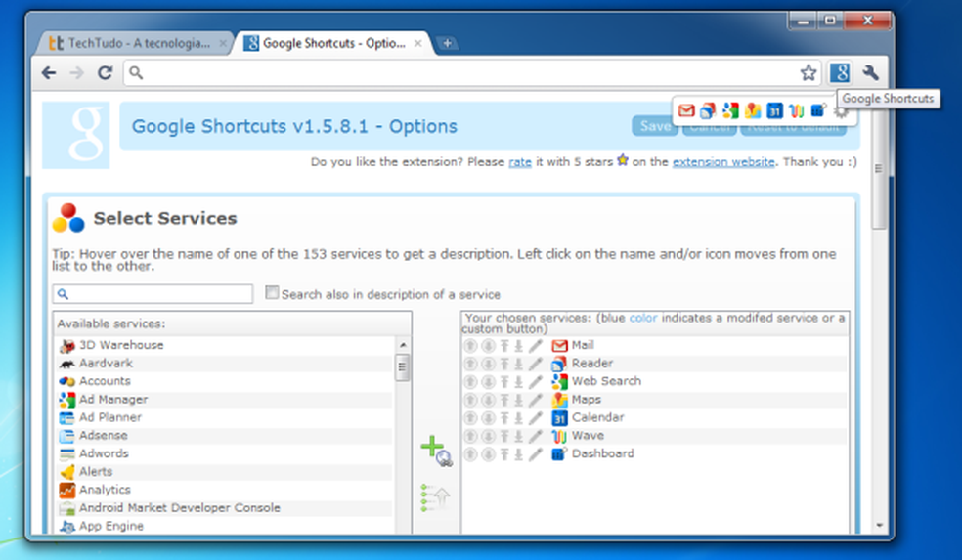Bookmark page with the star icon
Image resolution: width=962 pixels, height=560 pixels.
click(808, 73)
